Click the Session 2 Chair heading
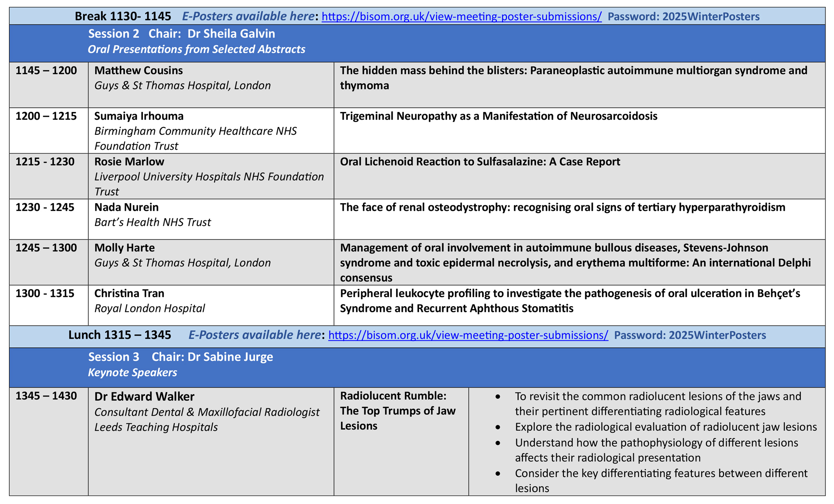The width and height of the screenshot is (834, 504). click(x=182, y=34)
